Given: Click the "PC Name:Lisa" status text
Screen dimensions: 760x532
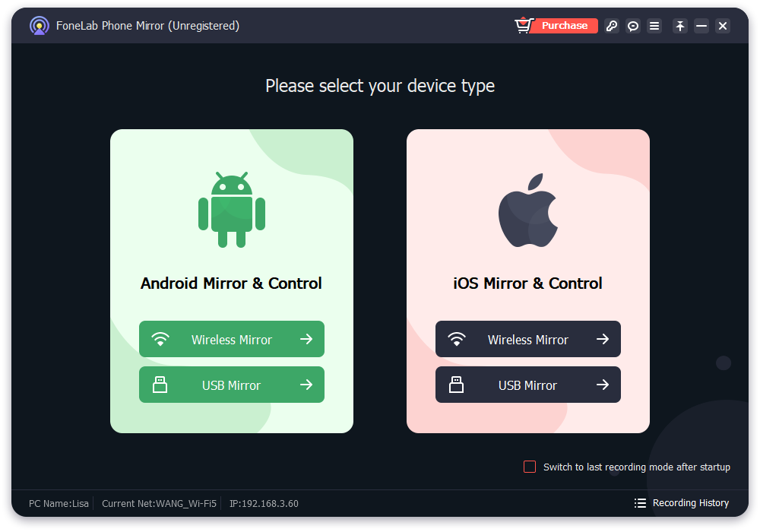Looking at the screenshot, I should [x=59, y=503].
